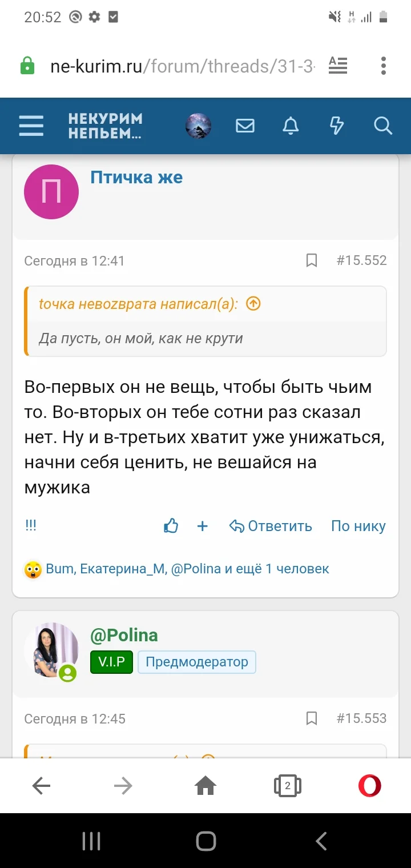Add a reaction with the plus icon

click(x=203, y=526)
